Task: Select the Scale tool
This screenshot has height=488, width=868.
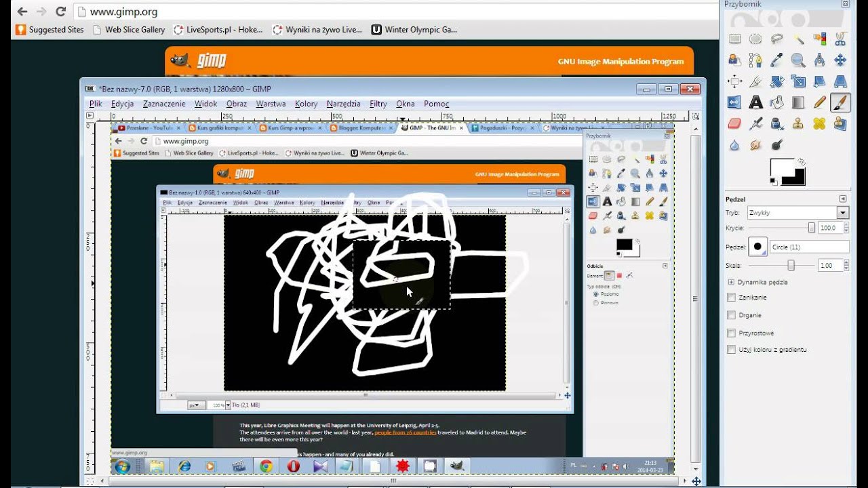Action: 798,81
